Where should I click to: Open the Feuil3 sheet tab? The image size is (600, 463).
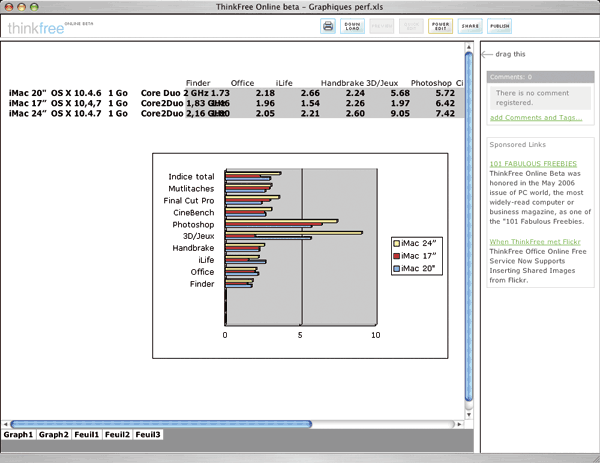point(148,435)
